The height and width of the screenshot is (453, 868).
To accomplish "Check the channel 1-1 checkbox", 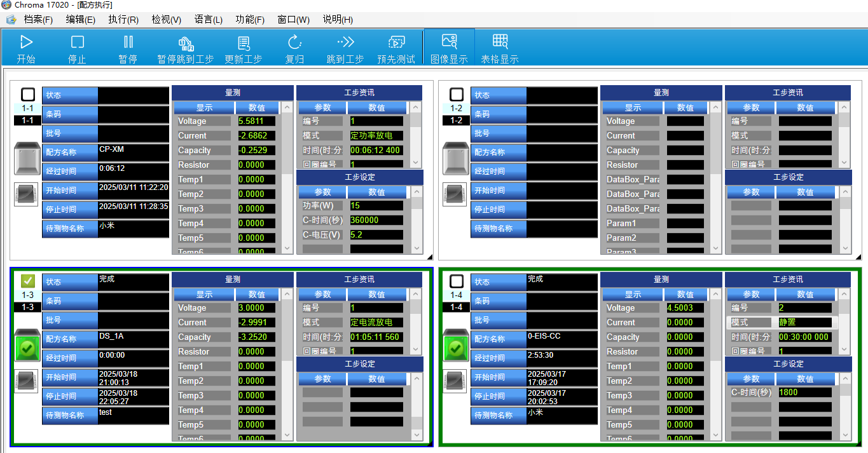I will [x=28, y=95].
